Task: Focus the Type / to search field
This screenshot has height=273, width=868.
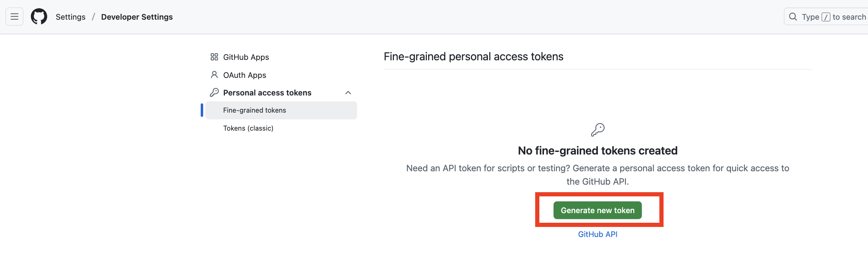Action: click(x=826, y=17)
